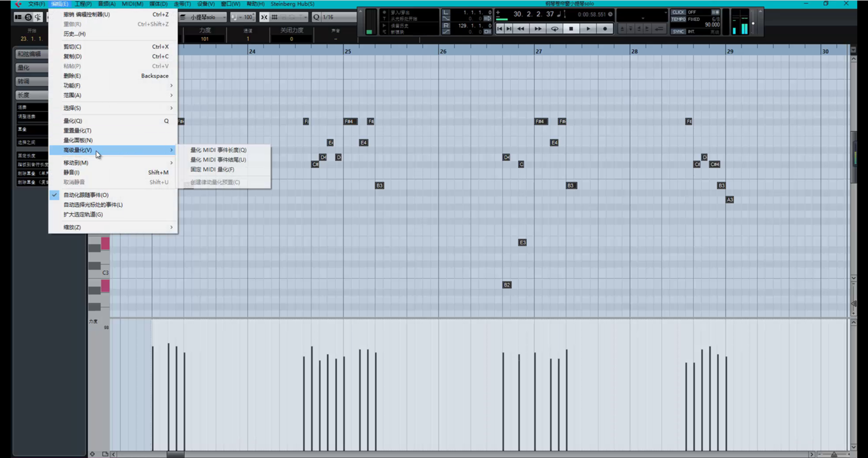Click go to next marker button
868x458 pixels.
pyautogui.click(x=509, y=29)
